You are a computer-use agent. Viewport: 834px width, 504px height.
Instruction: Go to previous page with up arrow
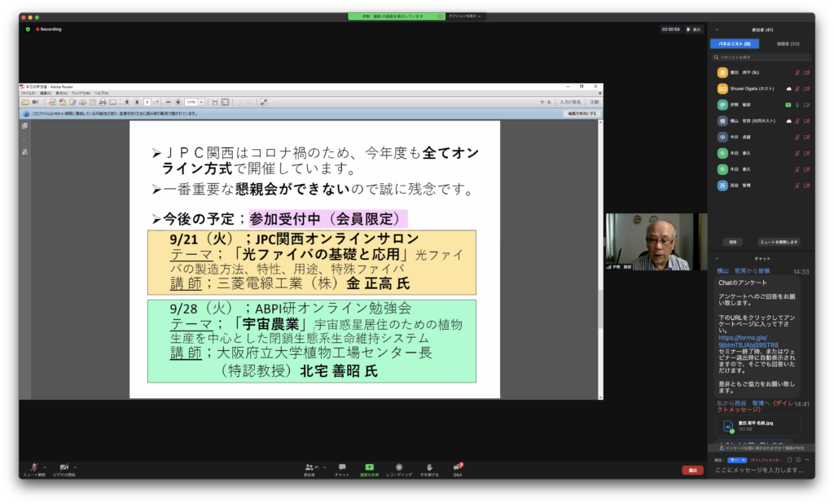[126, 102]
